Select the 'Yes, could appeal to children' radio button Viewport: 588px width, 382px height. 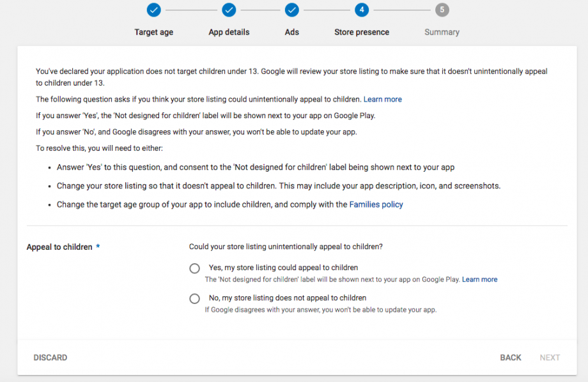(x=195, y=268)
